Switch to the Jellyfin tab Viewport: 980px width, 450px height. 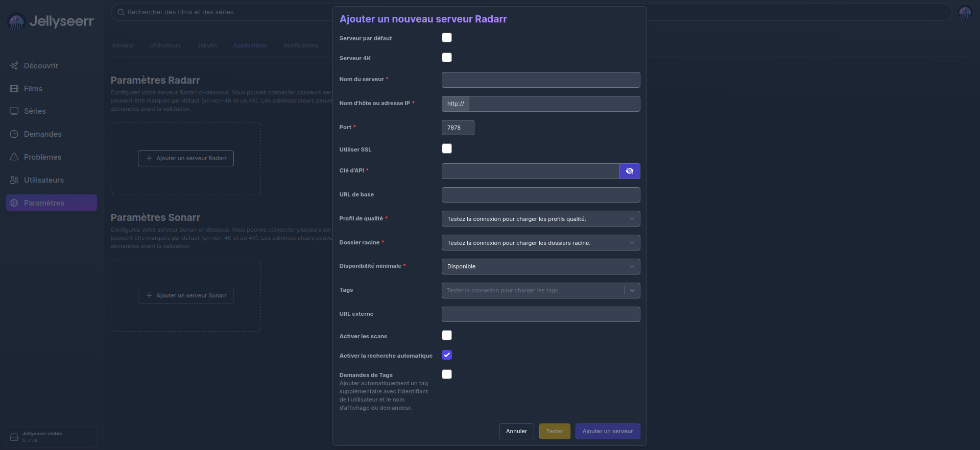[x=207, y=46]
